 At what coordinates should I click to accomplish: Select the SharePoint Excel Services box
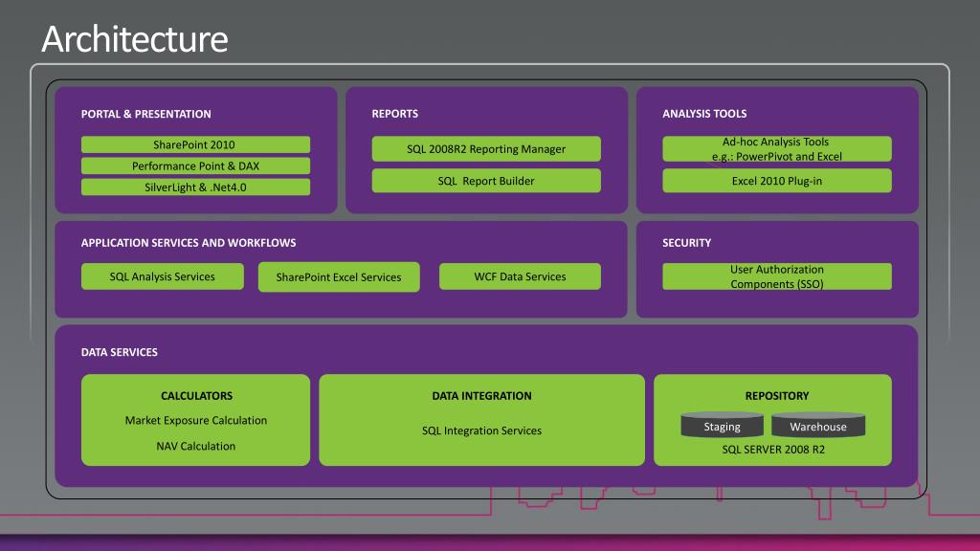click(339, 276)
